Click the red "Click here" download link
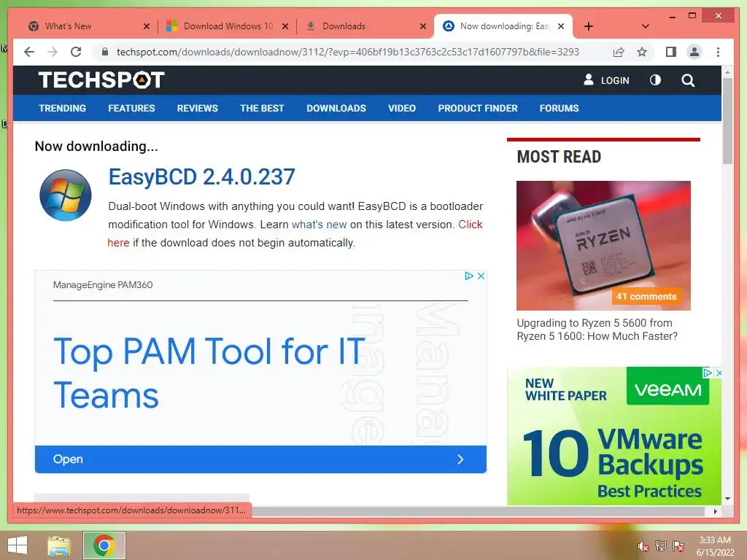This screenshot has width=747, height=560. [x=471, y=225]
